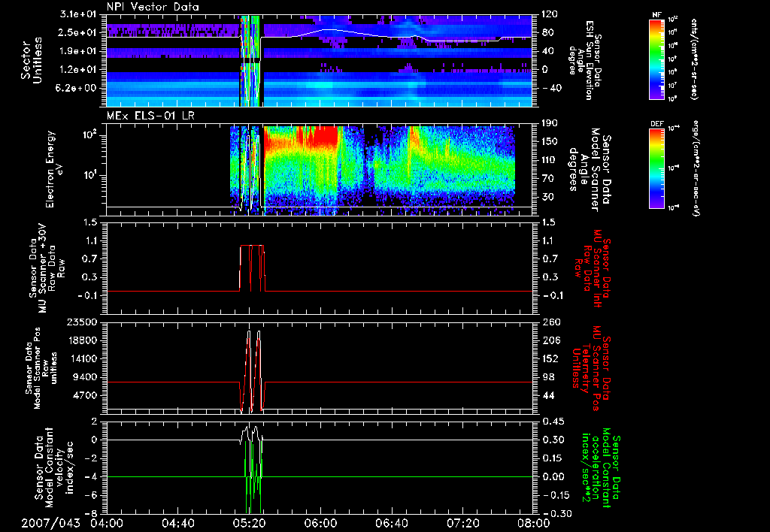Click the Electron Energy eV axis title

(56, 169)
